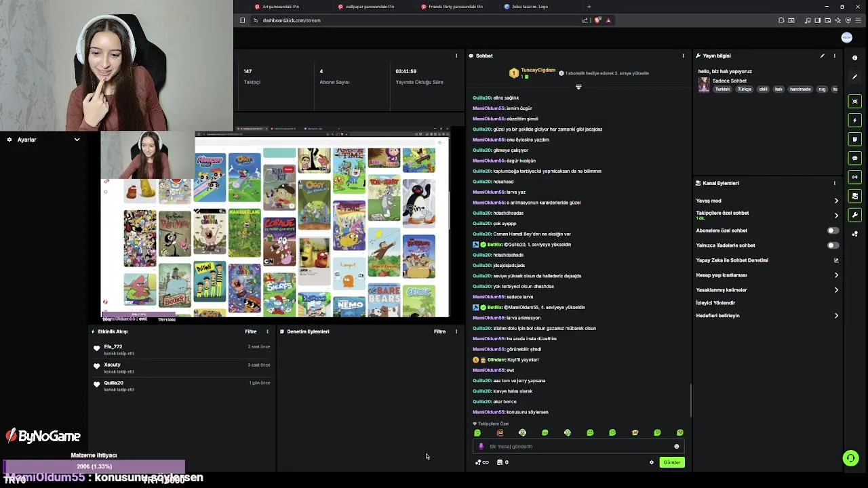Click the pencil icon in right sidebar
The width and height of the screenshot is (868, 488).
pyautogui.click(x=854, y=77)
